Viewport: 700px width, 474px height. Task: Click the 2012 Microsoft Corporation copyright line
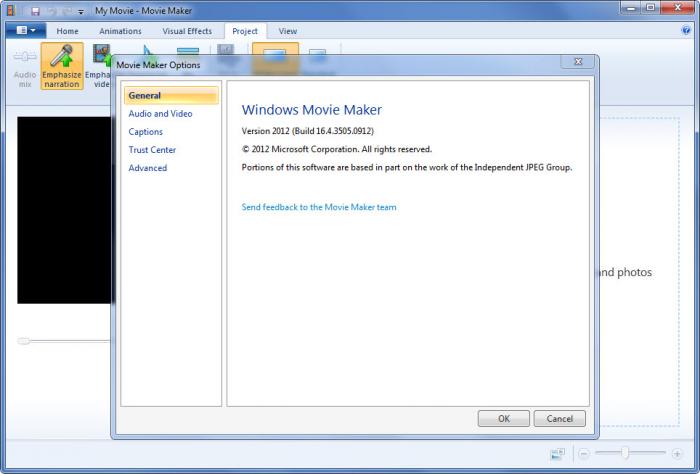pyautogui.click(x=337, y=149)
